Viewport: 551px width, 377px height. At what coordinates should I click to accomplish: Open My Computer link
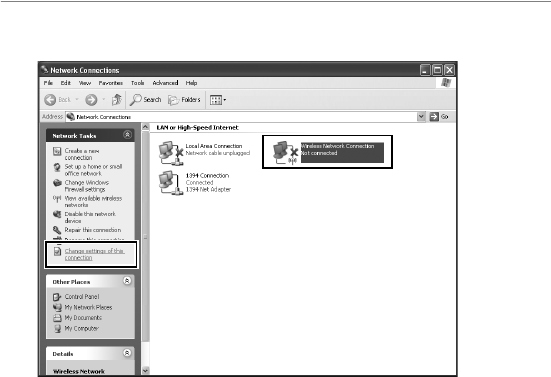click(82, 329)
